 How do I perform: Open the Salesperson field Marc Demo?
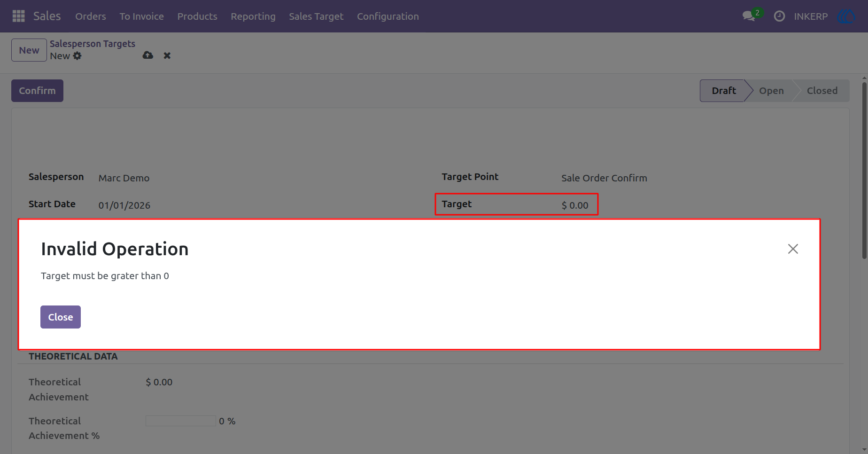point(124,178)
